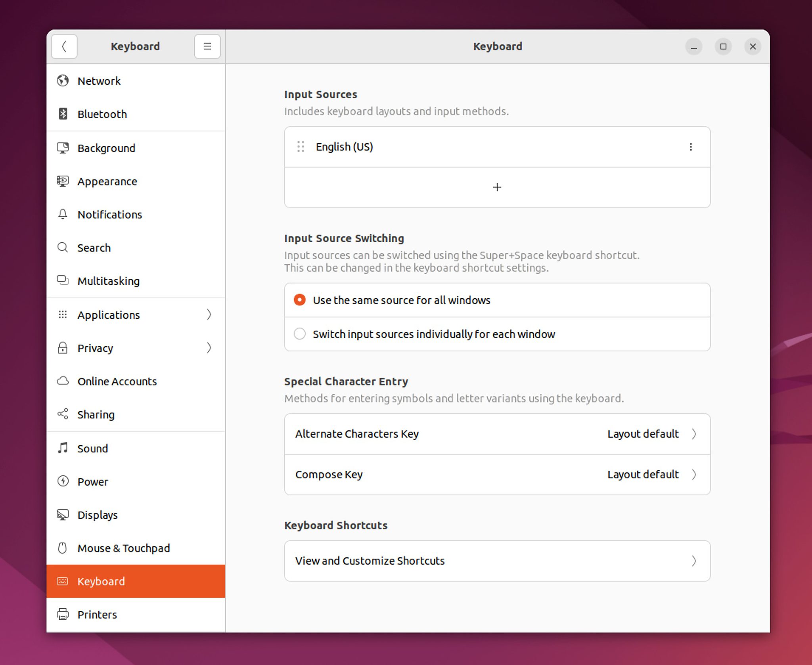Viewport: 812px width, 665px height.
Task: Open View and Customize Shortcuts
Action: pos(497,561)
